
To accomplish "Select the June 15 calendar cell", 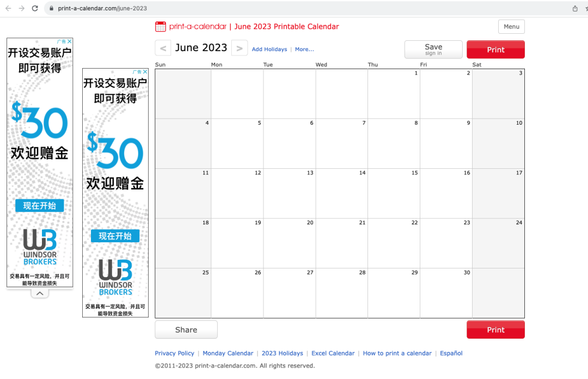I will click(394, 193).
